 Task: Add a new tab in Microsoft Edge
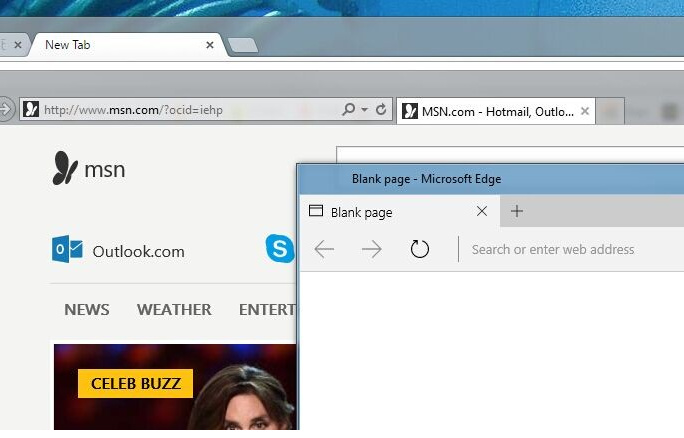517,211
